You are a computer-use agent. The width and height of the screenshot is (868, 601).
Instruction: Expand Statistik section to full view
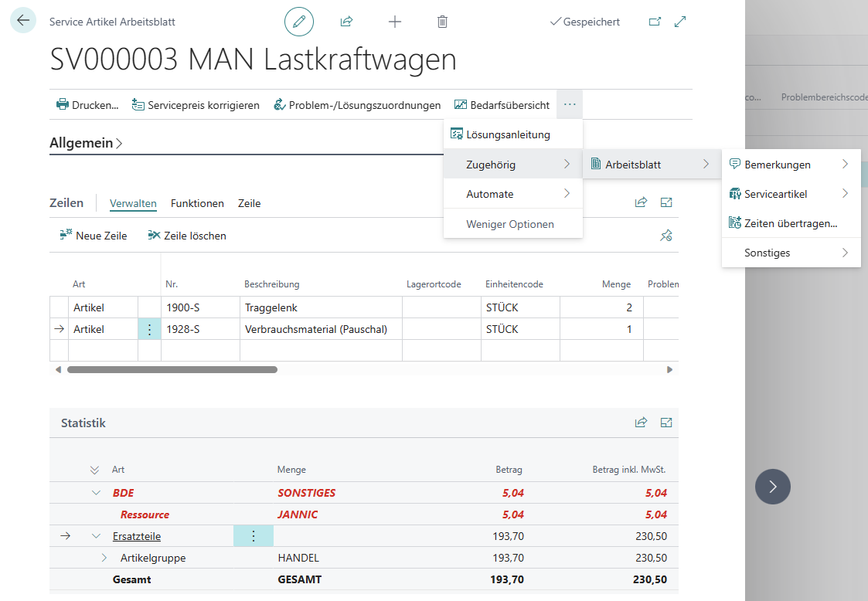click(x=666, y=423)
